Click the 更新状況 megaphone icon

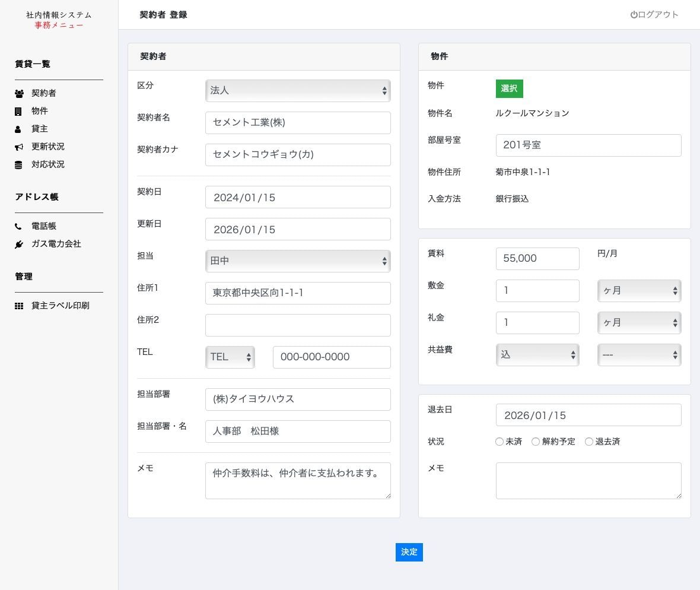pos(19,147)
